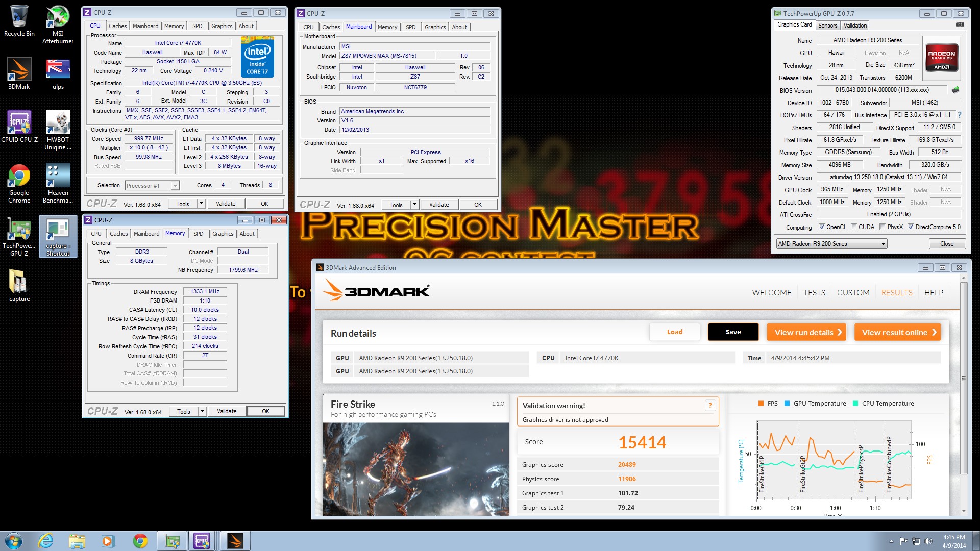Launch CPUID CPU-Z desktop shortcut
This screenshot has width=980, height=551.
coord(19,127)
